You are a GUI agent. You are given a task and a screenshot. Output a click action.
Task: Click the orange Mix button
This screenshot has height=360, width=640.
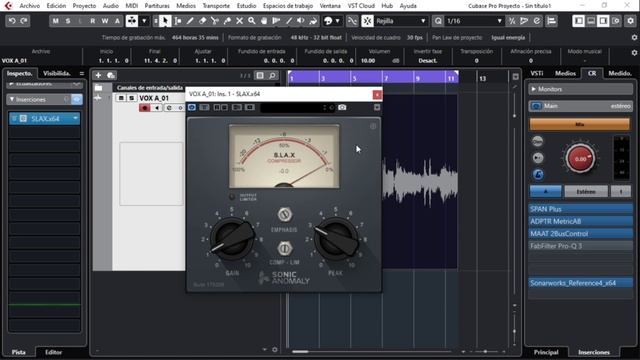pyautogui.click(x=580, y=124)
